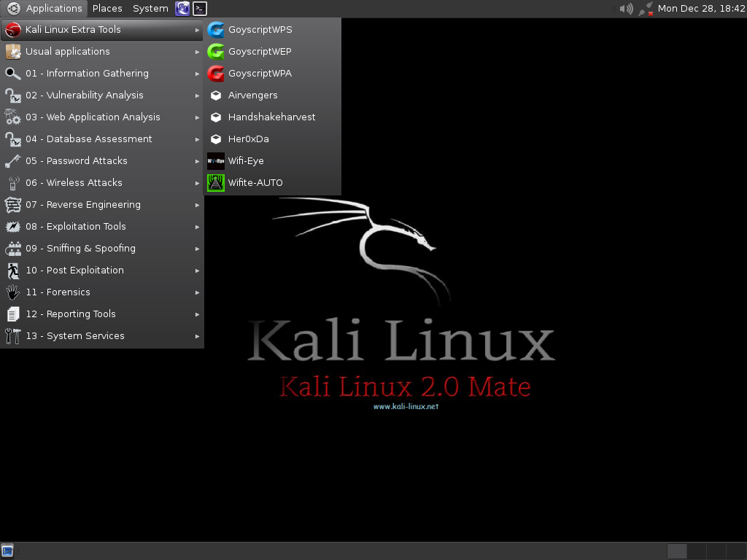
Task: Click the Handshakeharvest package icon
Action: point(216,117)
